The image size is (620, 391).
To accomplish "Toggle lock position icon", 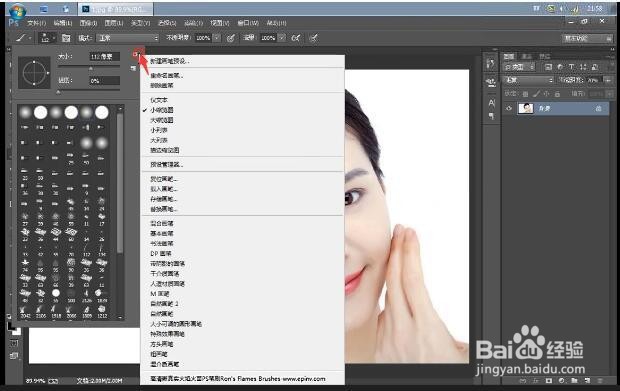I will coord(546,94).
